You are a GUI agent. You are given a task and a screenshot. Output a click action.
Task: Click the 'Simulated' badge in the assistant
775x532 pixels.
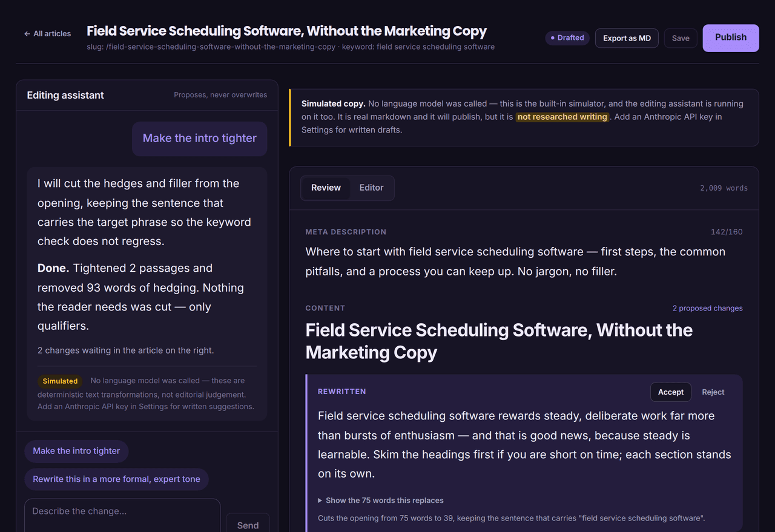pyautogui.click(x=60, y=381)
